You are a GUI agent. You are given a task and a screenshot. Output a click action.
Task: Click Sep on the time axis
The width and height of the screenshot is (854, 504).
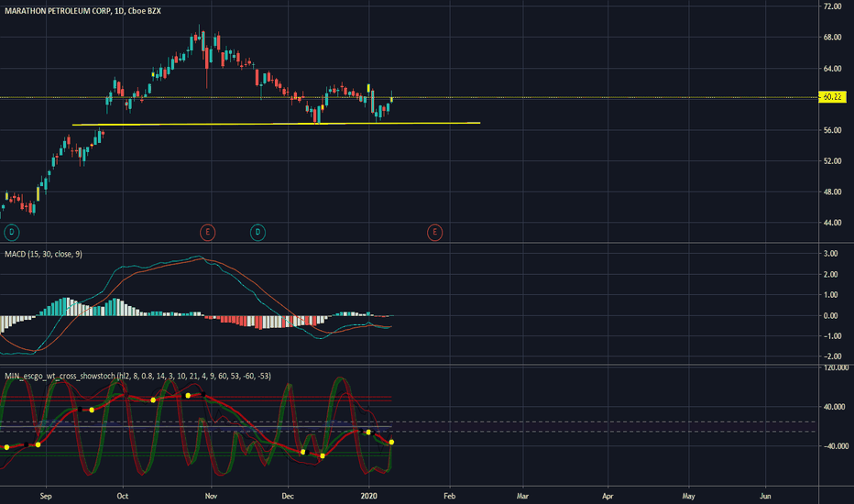[x=46, y=497]
